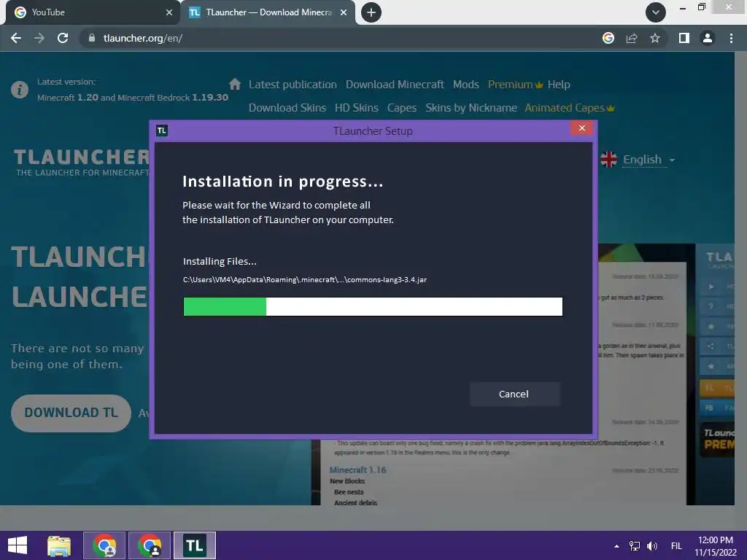This screenshot has height=560, width=747.
Task: Go forward in browser history
Action: point(39,38)
